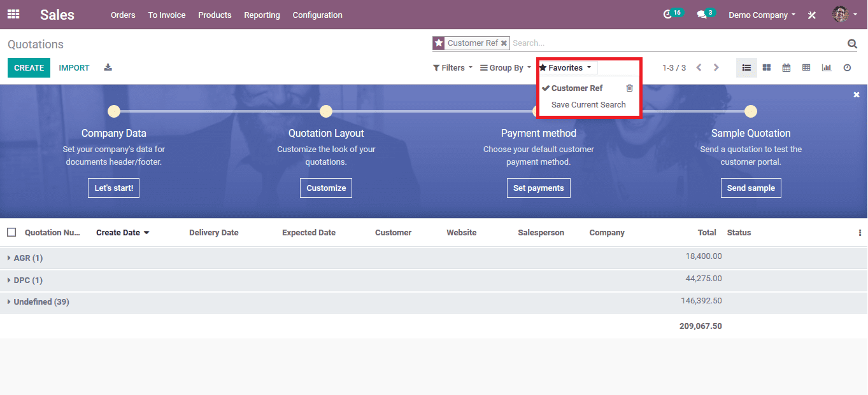Click the IMPORT button
868x395 pixels.
[74, 67]
